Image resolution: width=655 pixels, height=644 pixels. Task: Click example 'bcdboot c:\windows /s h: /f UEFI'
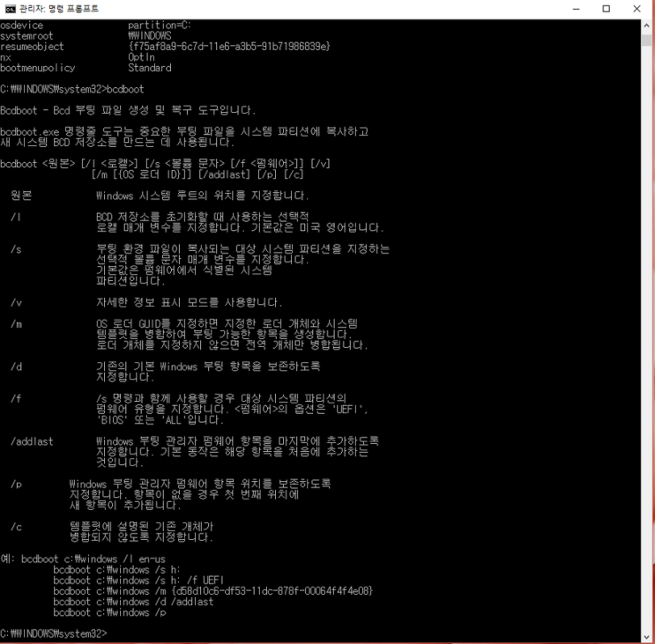(138, 581)
